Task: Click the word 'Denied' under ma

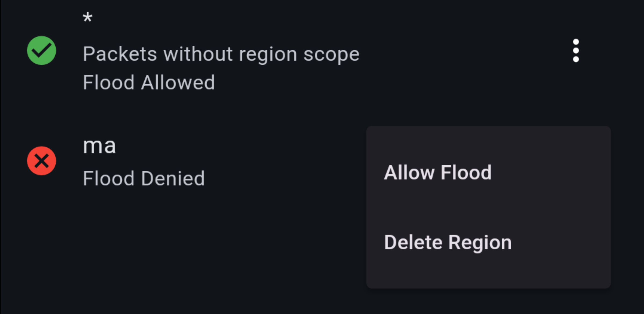Action: coord(173,178)
